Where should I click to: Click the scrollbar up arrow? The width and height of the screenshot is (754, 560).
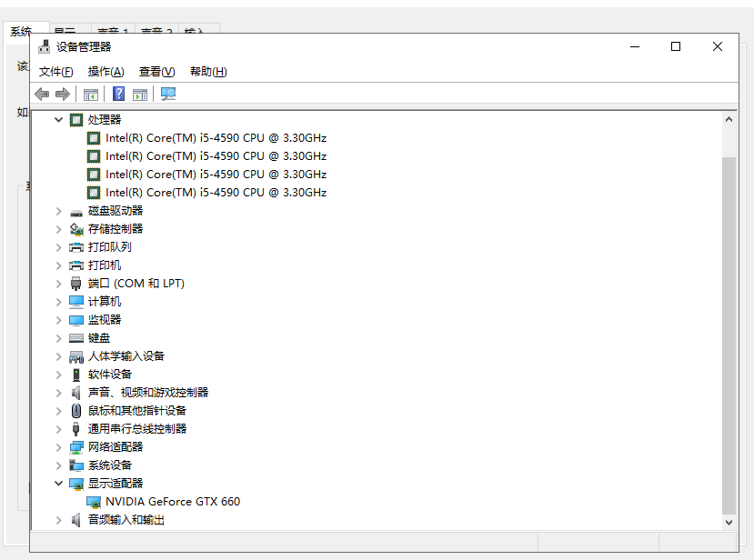[x=729, y=119]
